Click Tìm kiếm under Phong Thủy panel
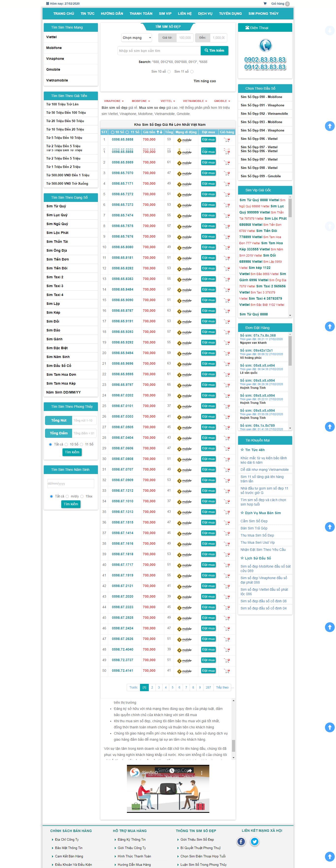The width and height of the screenshot is (336, 868). click(72, 452)
